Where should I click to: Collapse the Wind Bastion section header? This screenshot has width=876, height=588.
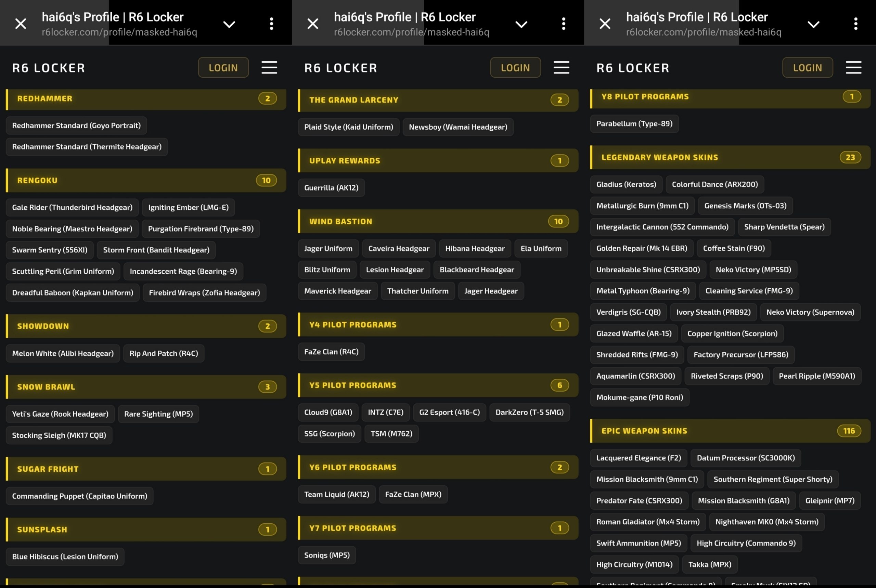tap(438, 221)
